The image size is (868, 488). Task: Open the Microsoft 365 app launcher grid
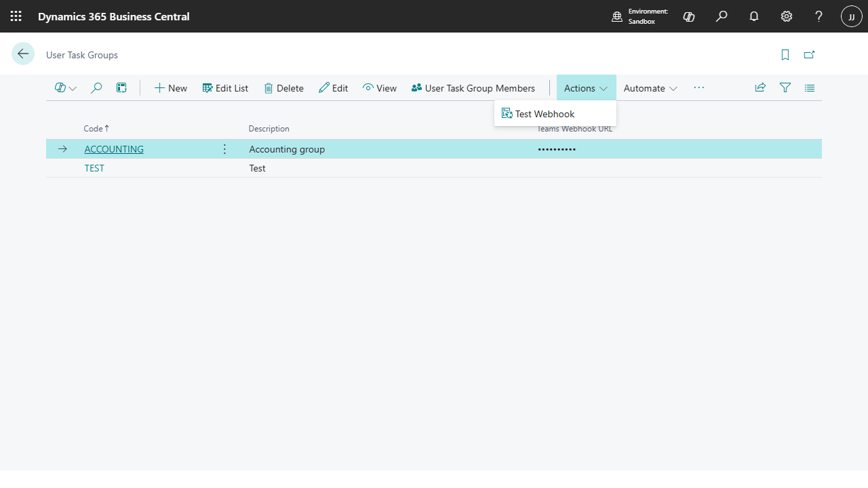click(x=16, y=16)
